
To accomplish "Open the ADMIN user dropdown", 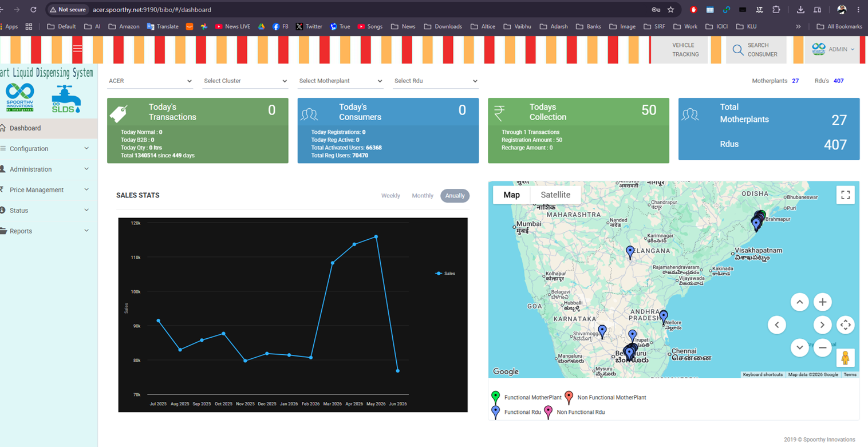I will 833,49.
